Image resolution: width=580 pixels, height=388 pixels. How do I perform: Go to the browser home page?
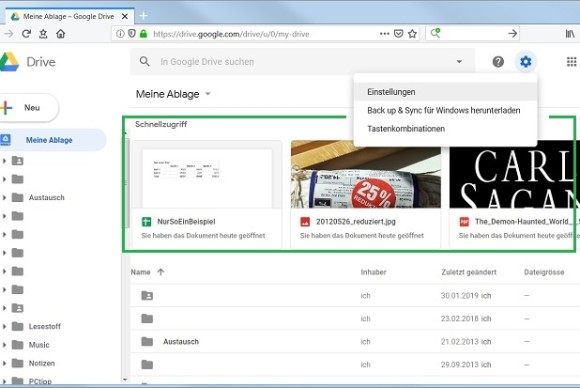pos(61,34)
